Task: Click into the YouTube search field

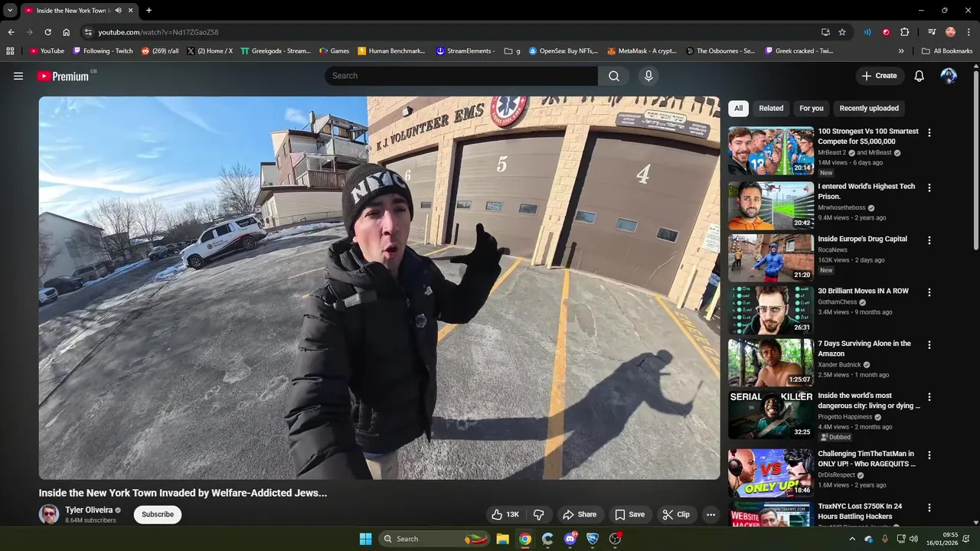Action: pyautogui.click(x=462, y=76)
